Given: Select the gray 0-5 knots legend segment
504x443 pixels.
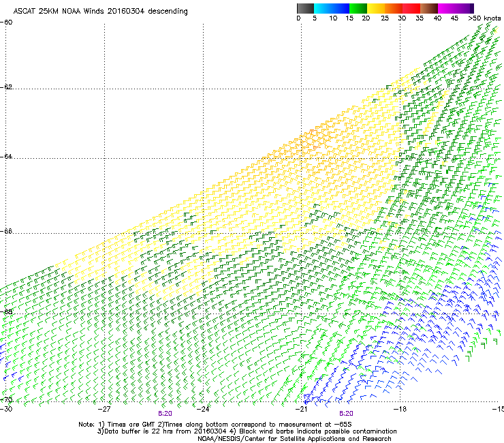Looking at the screenshot, I should 305,8.
